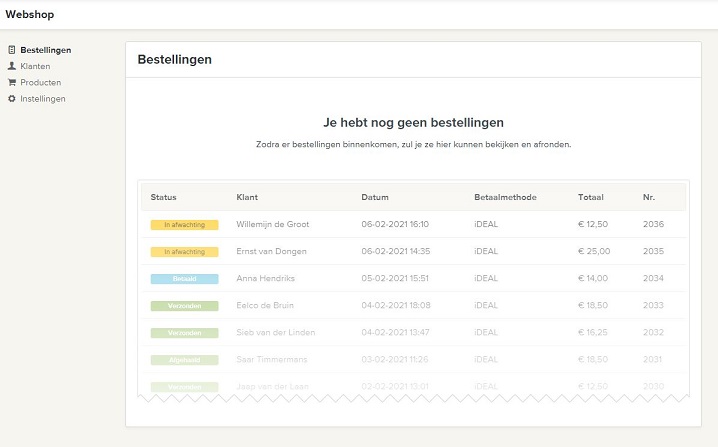The width and height of the screenshot is (718, 447).
Task: Click Verzonden badge for Eelco de Bruin
Action: [185, 305]
